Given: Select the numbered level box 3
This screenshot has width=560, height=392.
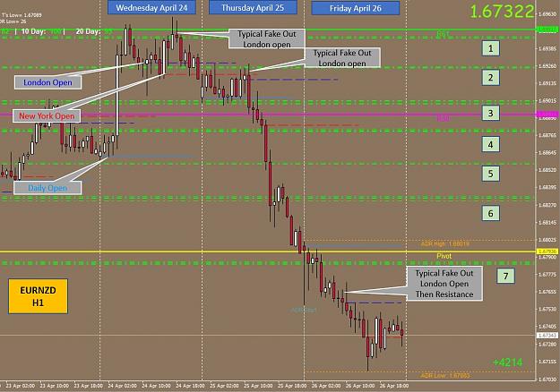Looking at the screenshot, I should pos(491,114).
